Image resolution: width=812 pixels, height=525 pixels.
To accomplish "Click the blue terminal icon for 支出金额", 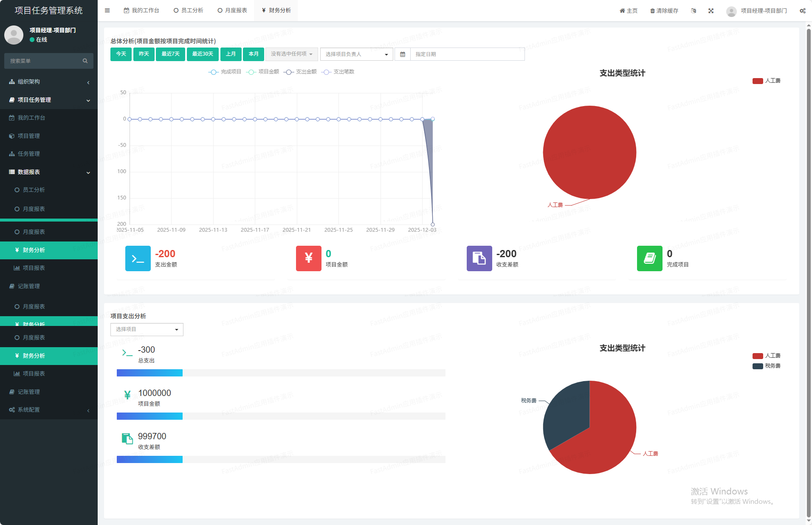I will pyautogui.click(x=138, y=258).
